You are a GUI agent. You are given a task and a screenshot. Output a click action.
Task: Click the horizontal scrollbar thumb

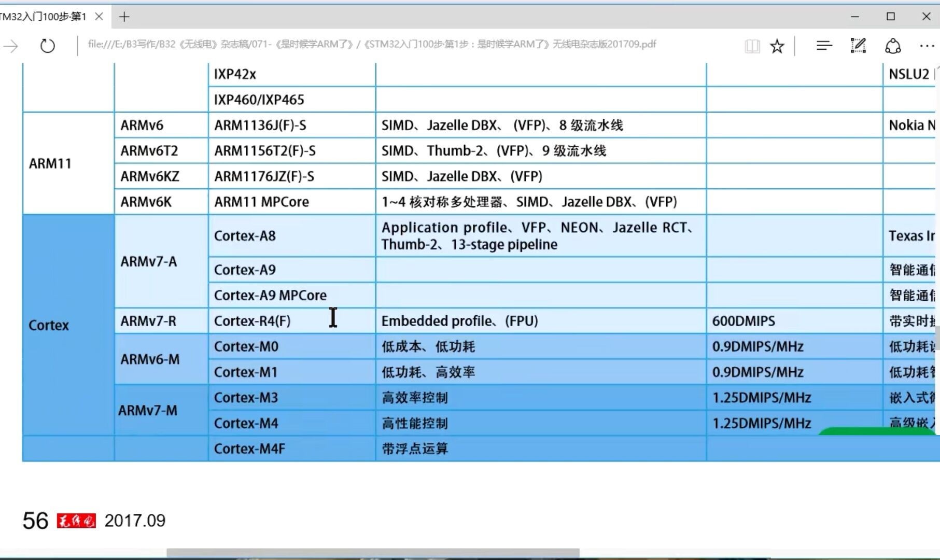coord(373,553)
